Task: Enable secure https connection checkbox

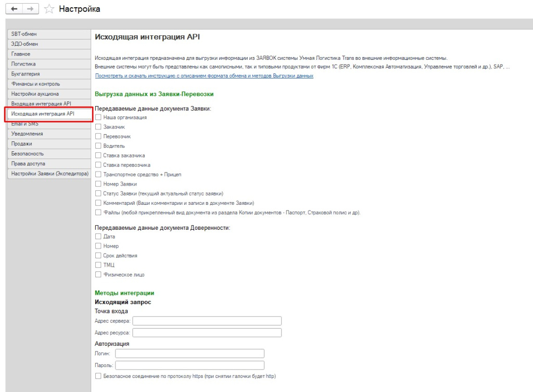Action: click(98, 376)
